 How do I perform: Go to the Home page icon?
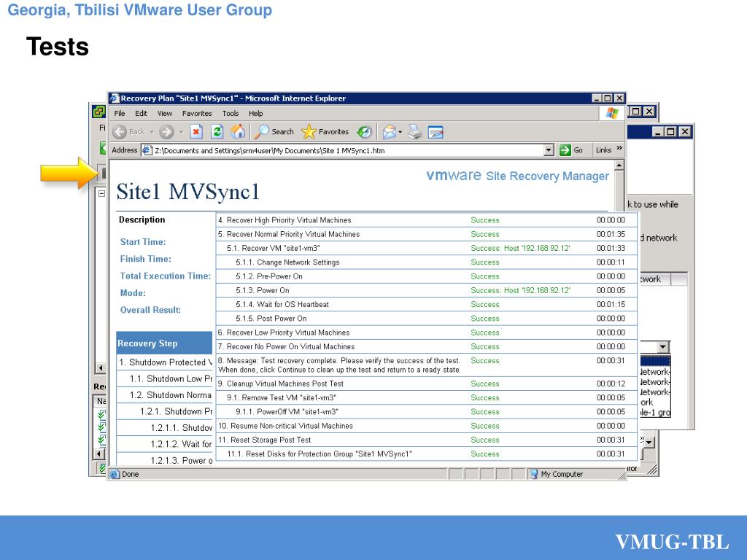pos(238,131)
